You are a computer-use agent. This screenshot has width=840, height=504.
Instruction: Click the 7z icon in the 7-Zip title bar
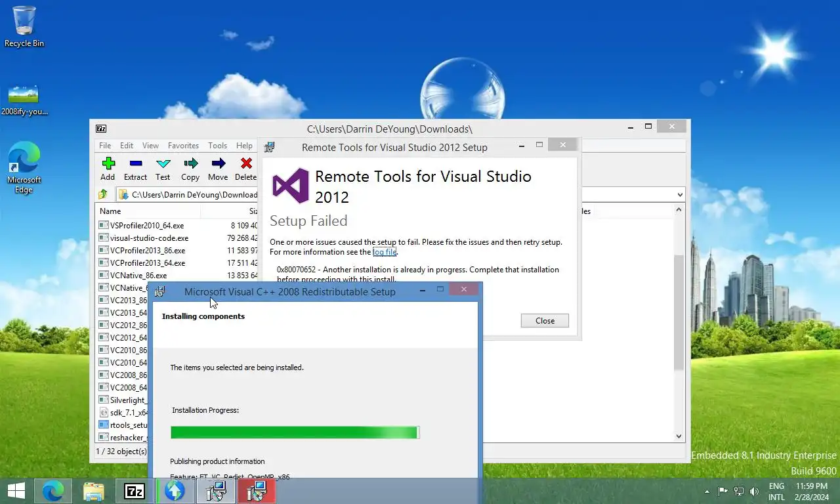[x=101, y=129]
